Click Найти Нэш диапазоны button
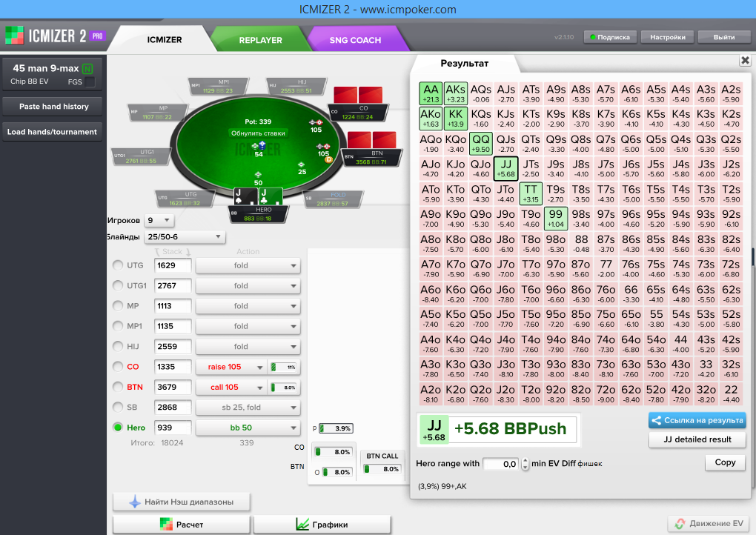756x535 pixels. click(182, 502)
